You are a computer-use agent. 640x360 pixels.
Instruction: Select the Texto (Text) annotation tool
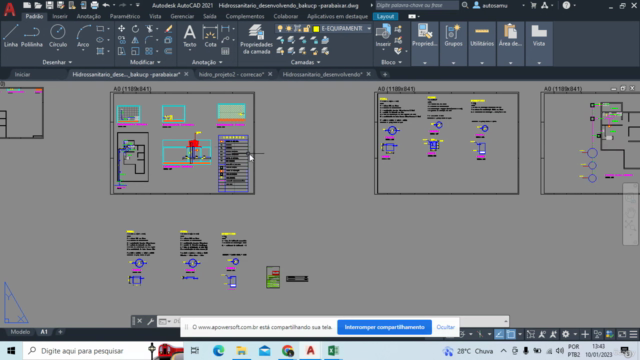click(189, 36)
